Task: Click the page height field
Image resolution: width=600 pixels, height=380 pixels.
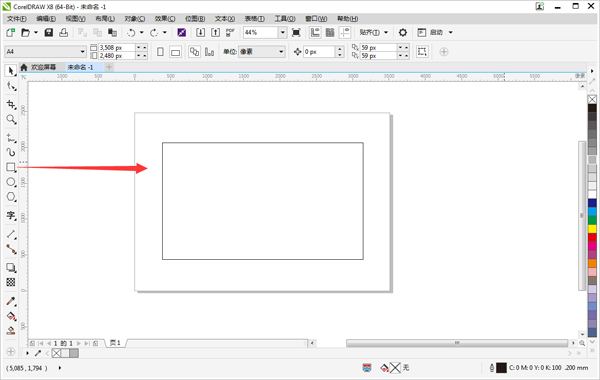Action: tap(117, 56)
